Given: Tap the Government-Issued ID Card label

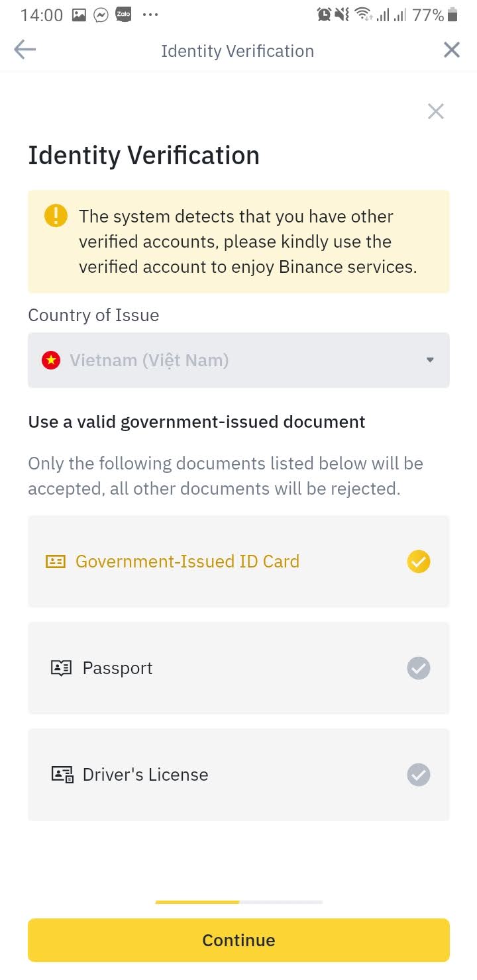Looking at the screenshot, I should 187,562.
